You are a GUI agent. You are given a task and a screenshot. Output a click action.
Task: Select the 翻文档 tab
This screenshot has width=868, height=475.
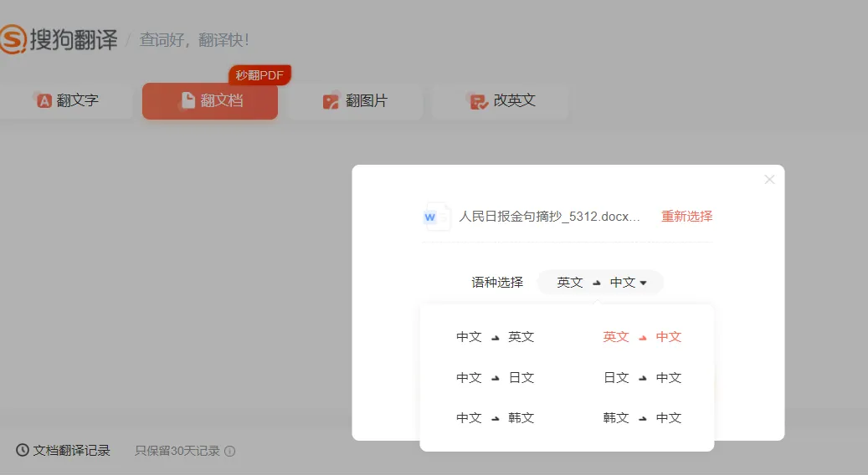[210, 101]
